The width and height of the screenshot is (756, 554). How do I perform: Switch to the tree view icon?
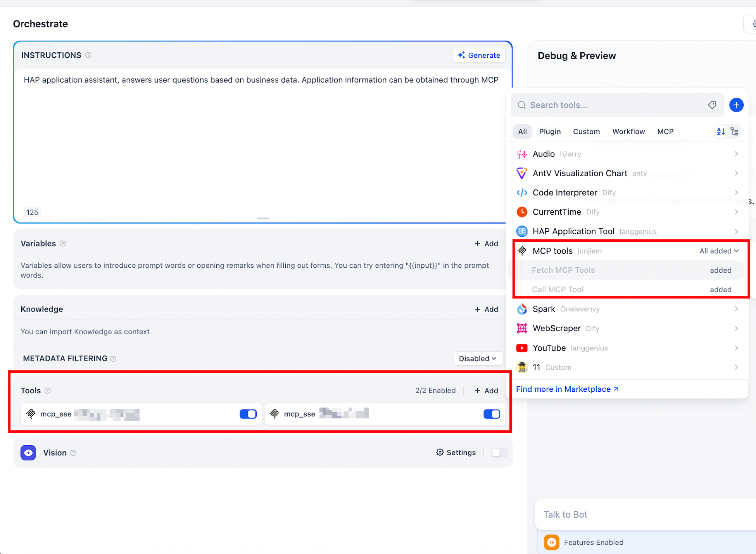[734, 132]
